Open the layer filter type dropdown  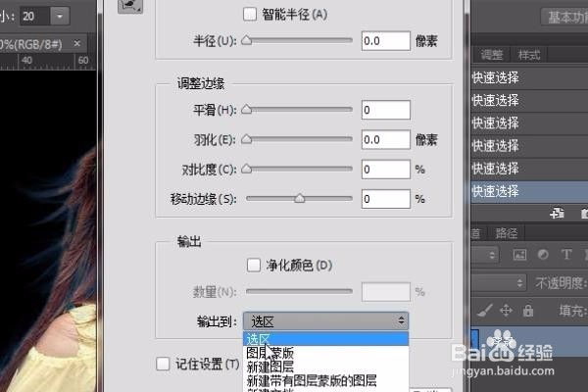[484, 255]
